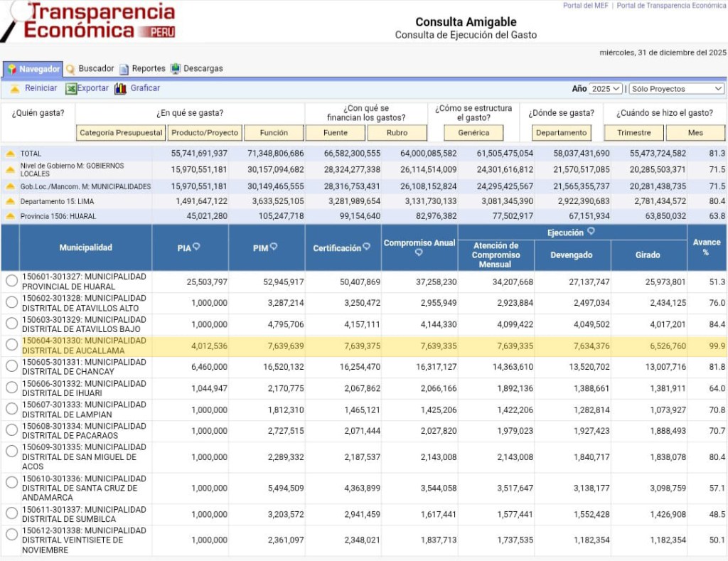728x561 pixels.
Task: Click the Reiniciar warning-triangle icon
Action: (x=14, y=89)
